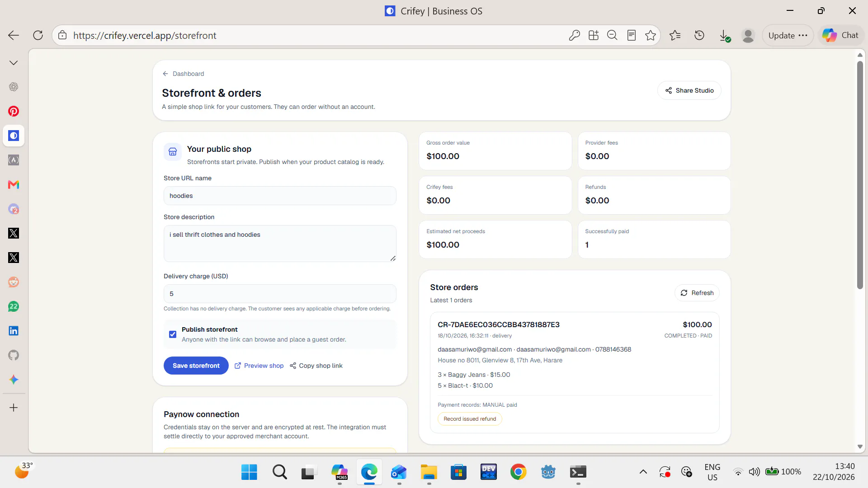Image resolution: width=868 pixels, height=488 pixels.
Task: Expand the sidebar collapse chevron at top
Action: [x=14, y=63]
